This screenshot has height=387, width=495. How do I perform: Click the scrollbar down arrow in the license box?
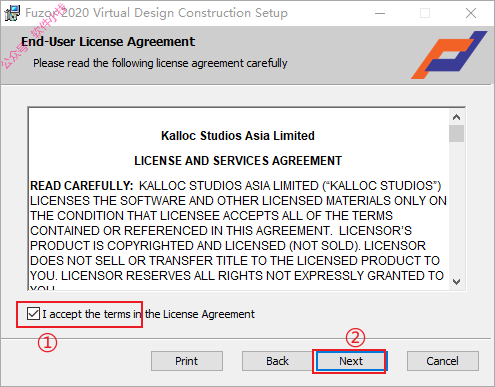pos(456,282)
